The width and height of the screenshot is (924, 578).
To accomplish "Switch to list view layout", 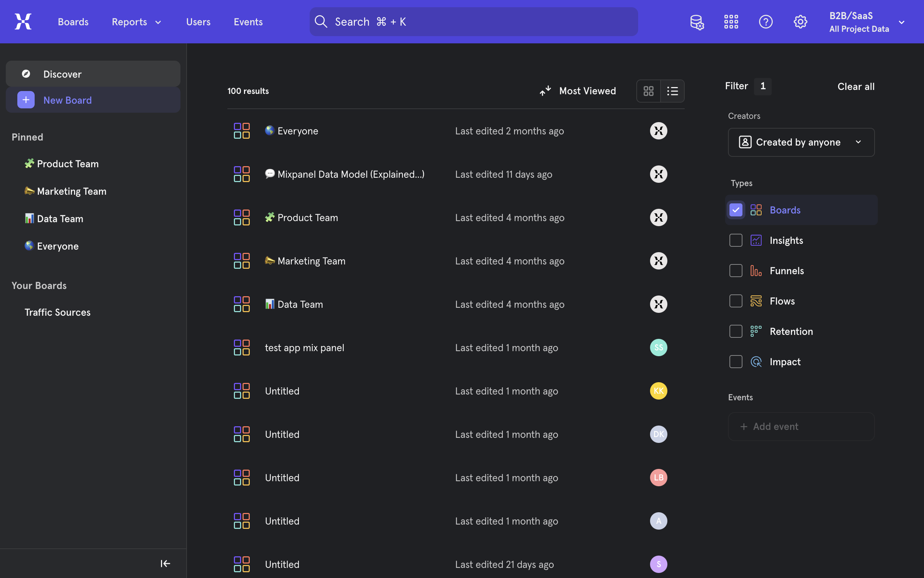I will pyautogui.click(x=672, y=91).
